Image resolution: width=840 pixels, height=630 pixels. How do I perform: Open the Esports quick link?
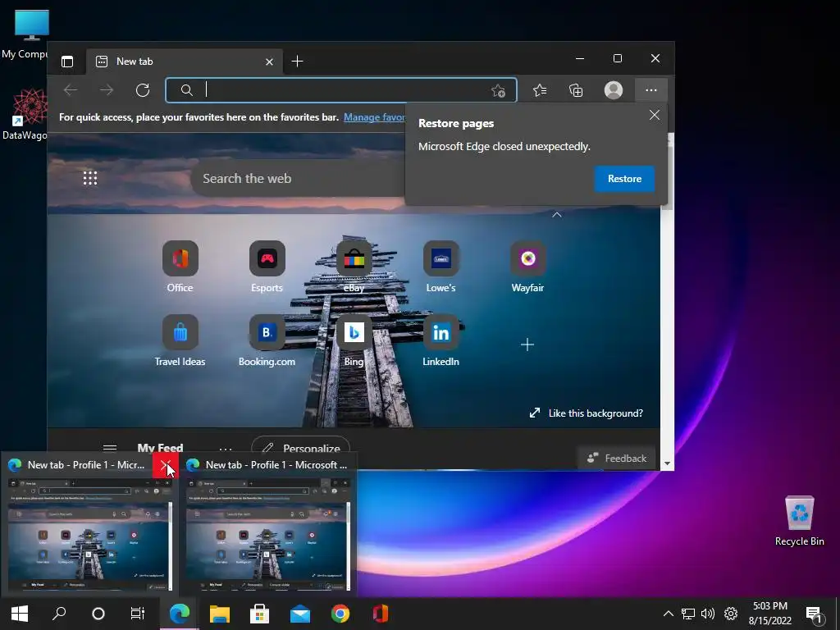point(267,267)
